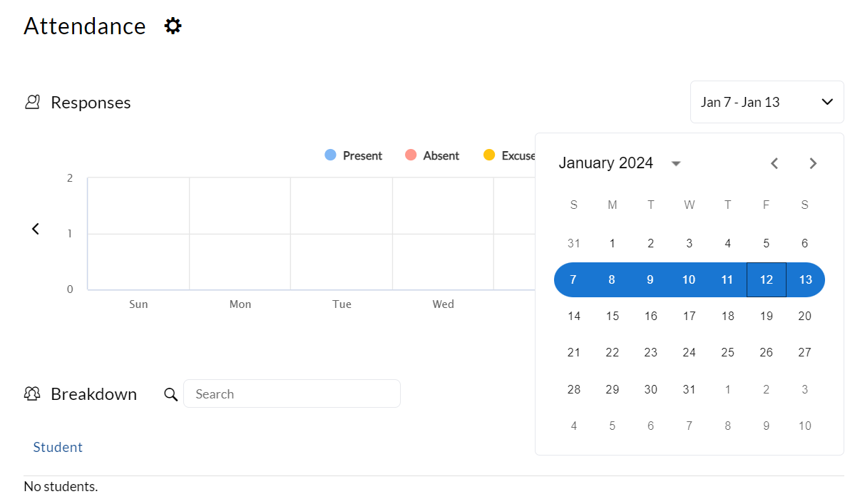The height and width of the screenshot is (504, 850).
Task: Go to next month in calendar
Action: click(813, 163)
